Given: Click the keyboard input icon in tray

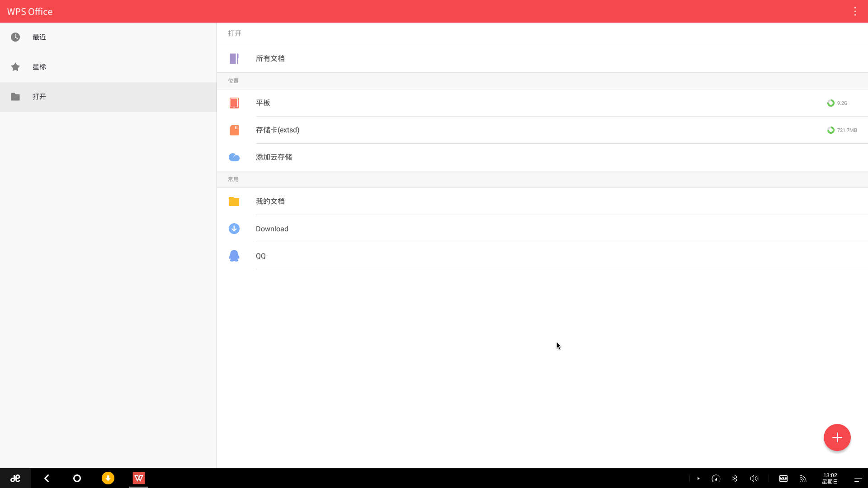Looking at the screenshot, I should click(783, 479).
